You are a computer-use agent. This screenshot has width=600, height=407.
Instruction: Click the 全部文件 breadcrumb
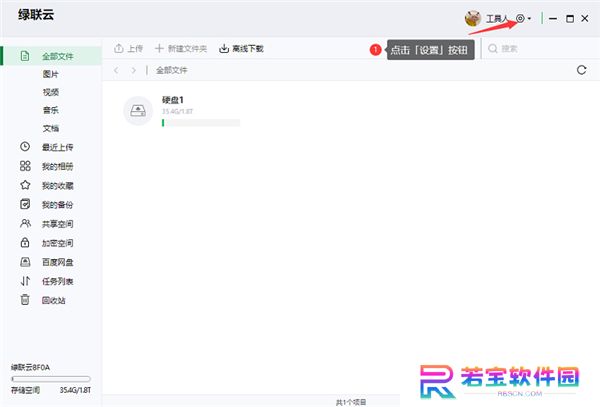[171, 70]
